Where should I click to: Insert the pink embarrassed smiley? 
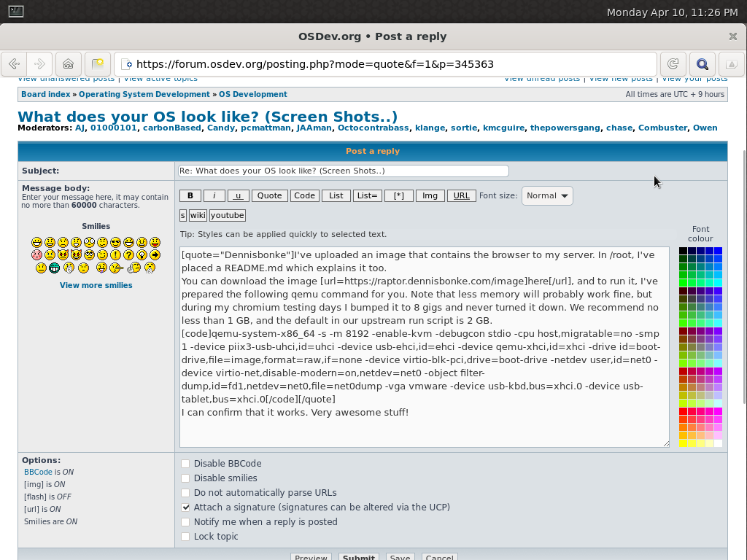36,254
